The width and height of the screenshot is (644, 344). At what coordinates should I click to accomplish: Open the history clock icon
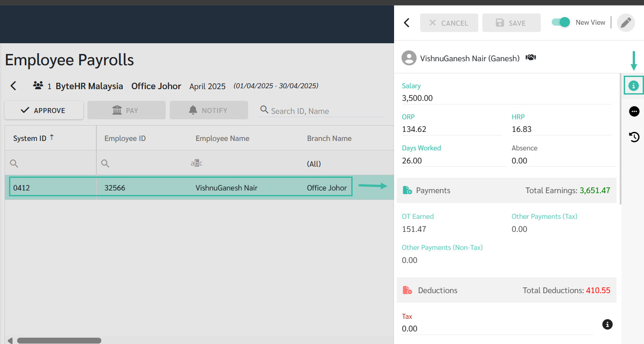point(634,137)
